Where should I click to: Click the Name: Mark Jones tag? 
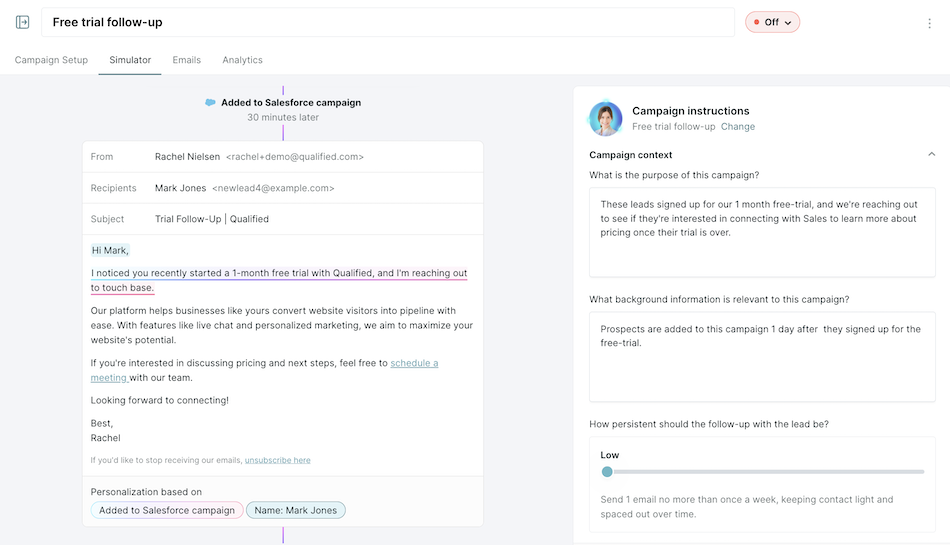296,510
